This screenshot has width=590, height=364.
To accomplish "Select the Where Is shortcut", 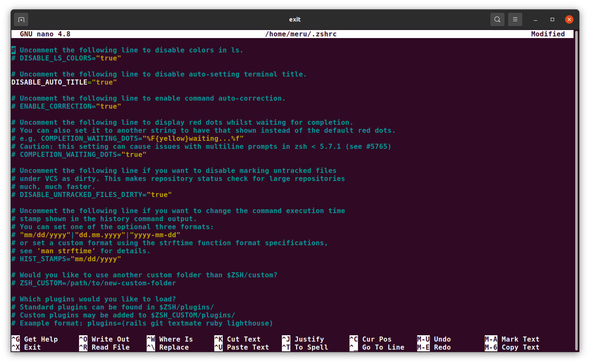I will point(176,339).
